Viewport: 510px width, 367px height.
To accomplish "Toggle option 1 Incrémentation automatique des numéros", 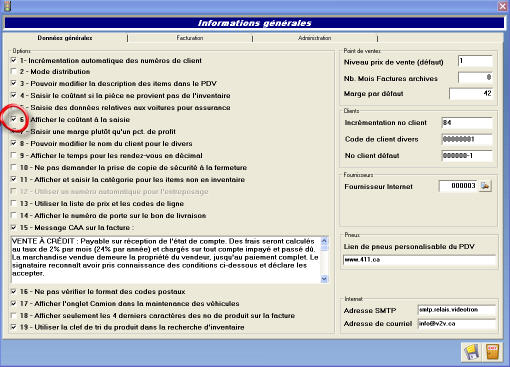I will (x=14, y=60).
